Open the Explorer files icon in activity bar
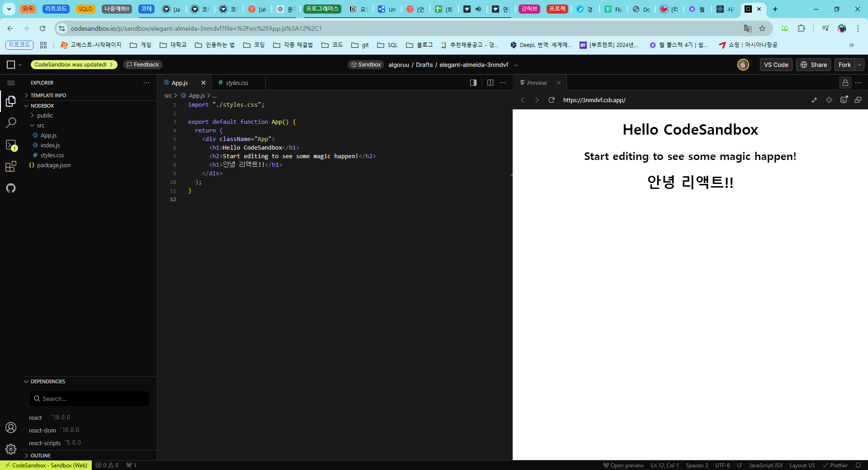Screen dimensions: 868x470 (x=11, y=101)
